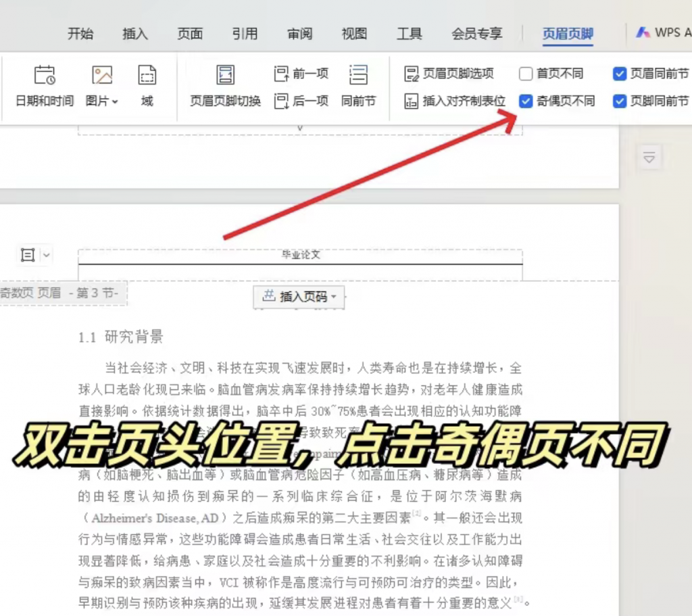Switch to the 视图 tab

[354, 34]
